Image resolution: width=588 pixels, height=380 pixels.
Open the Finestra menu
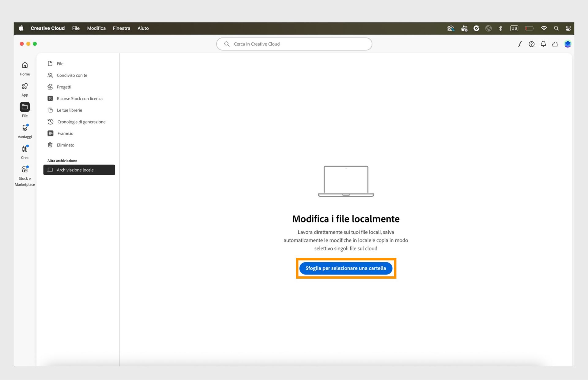pyautogui.click(x=121, y=28)
